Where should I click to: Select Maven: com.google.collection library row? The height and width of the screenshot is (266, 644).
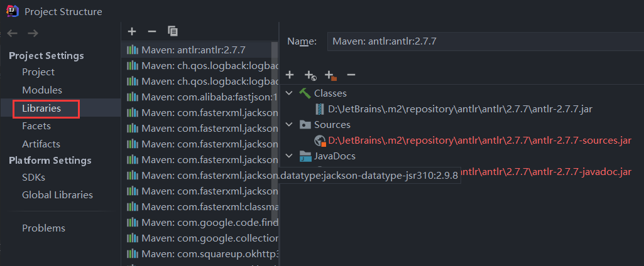coord(200,238)
